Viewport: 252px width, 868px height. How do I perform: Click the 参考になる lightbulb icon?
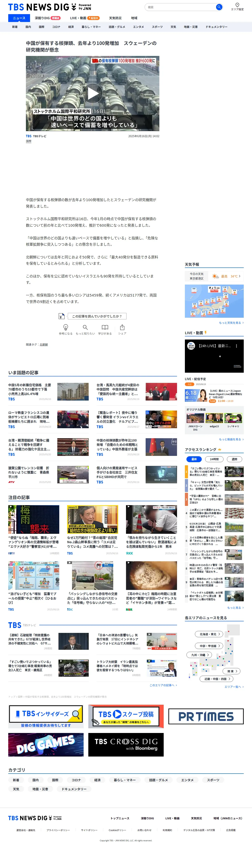66,327
